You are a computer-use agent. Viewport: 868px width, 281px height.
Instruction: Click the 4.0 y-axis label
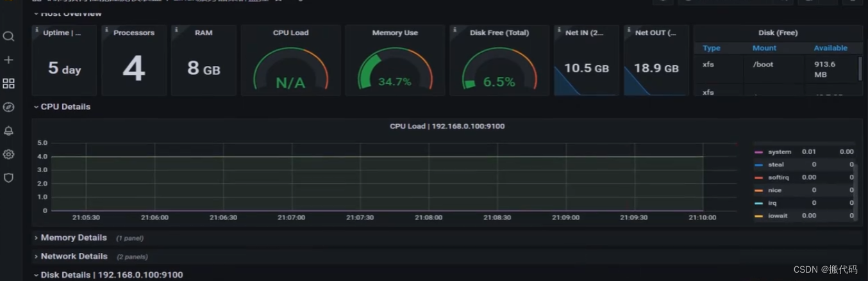[x=42, y=156]
